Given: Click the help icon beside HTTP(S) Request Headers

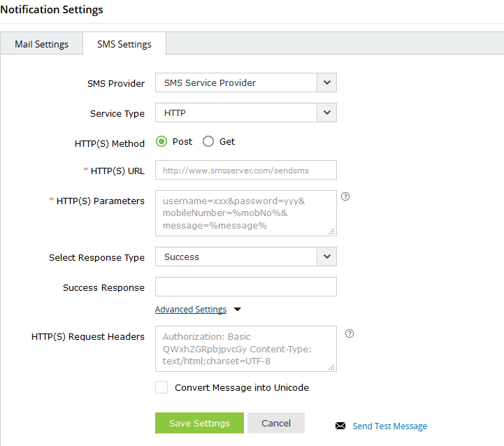Looking at the screenshot, I should pos(350,333).
